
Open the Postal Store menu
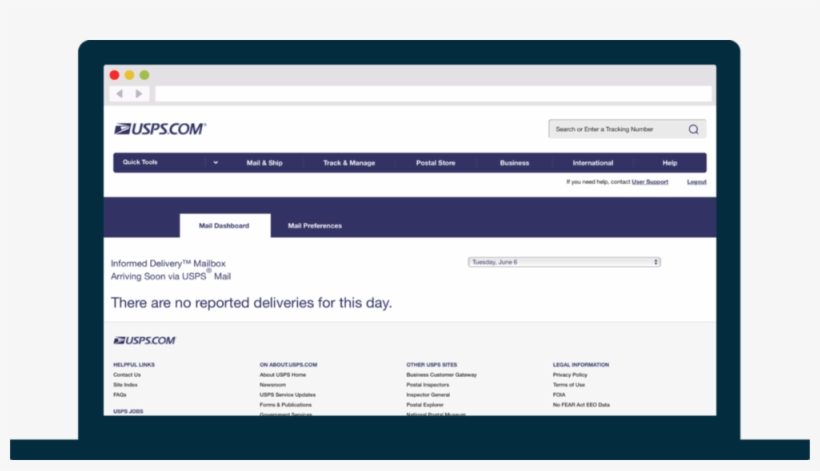tap(436, 163)
